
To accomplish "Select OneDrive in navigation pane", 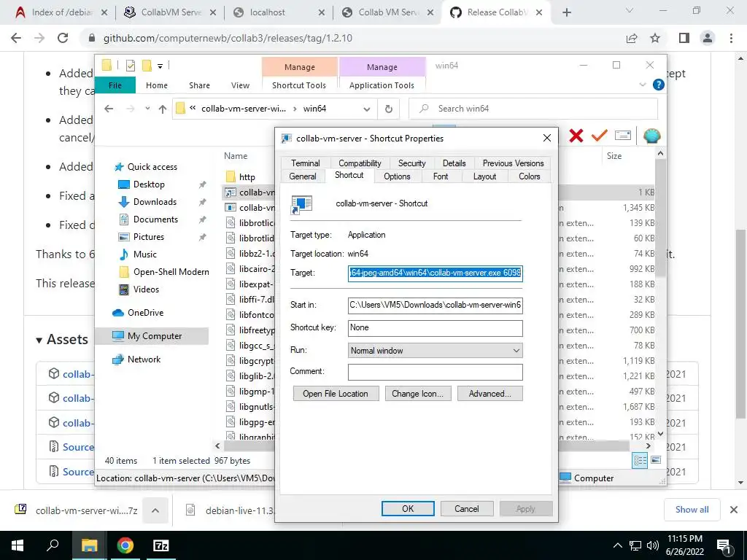I will [145, 313].
